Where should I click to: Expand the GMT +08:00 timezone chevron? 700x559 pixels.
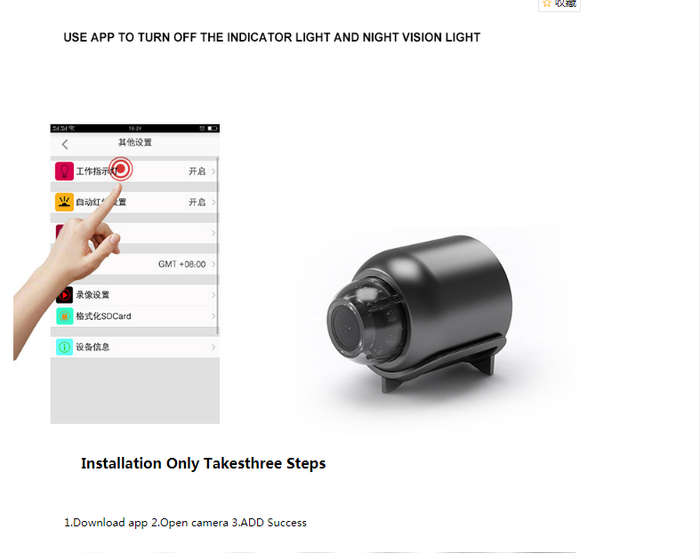[213, 264]
